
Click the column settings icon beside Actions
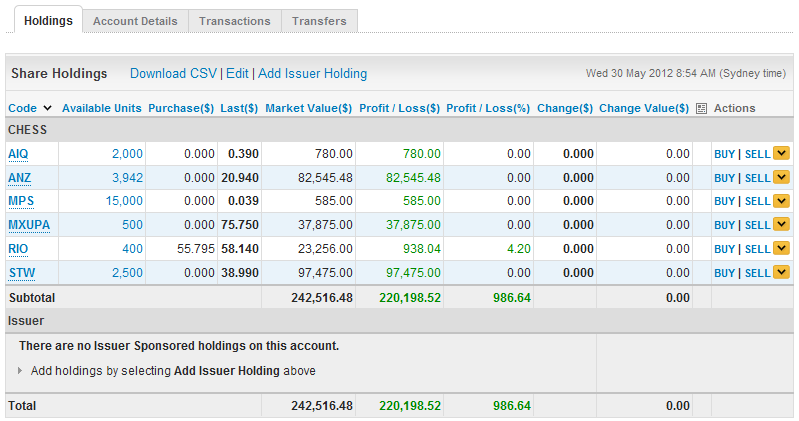pyautogui.click(x=701, y=108)
